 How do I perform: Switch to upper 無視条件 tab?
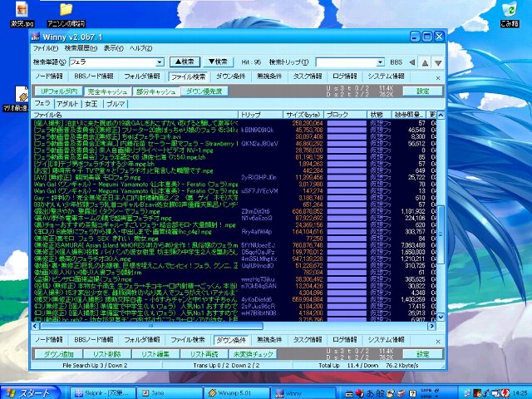pyautogui.click(x=269, y=76)
